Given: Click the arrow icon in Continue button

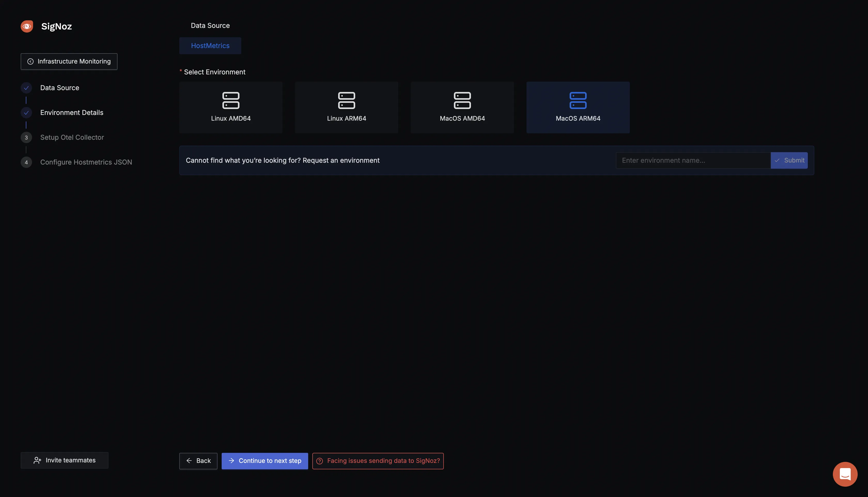Looking at the screenshot, I should 231,461.
